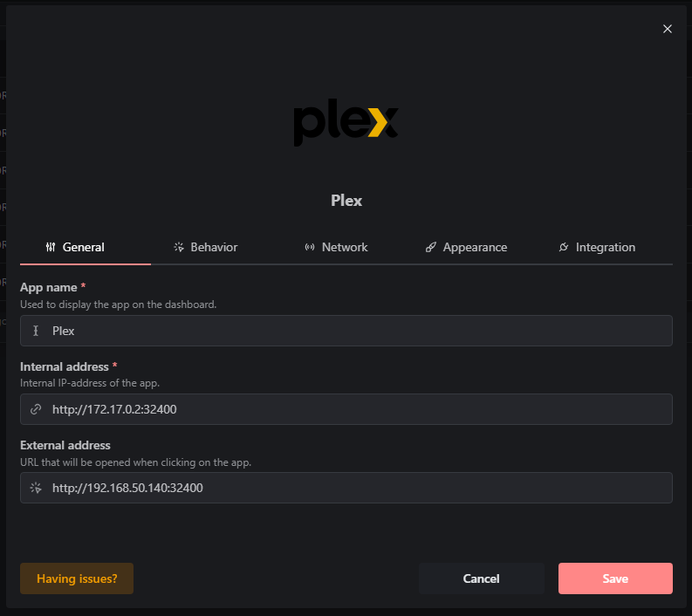The height and width of the screenshot is (616, 692).
Task: Click into the Internal address input
Action: 346,409
